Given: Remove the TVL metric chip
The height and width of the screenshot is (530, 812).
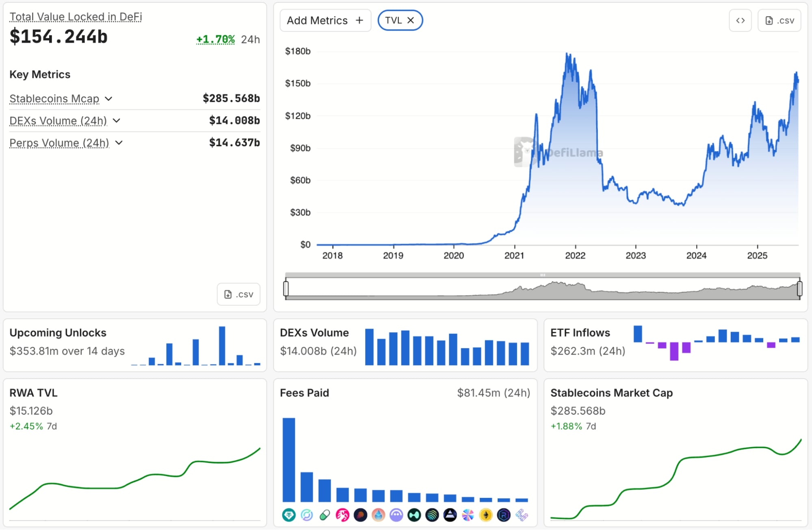Looking at the screenshot, I should tap(411, 20).
